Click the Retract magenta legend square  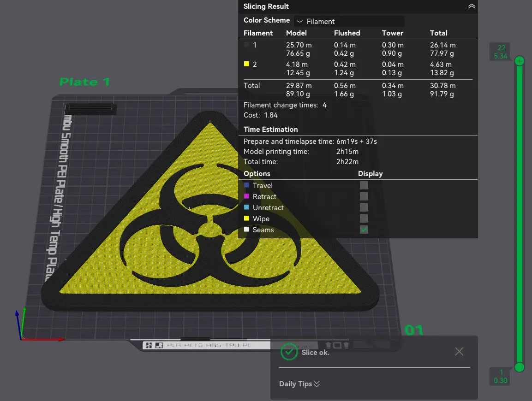247,196
